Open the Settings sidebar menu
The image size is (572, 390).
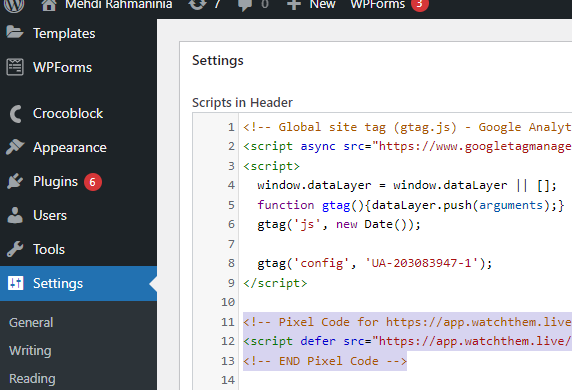pos(58,283)
